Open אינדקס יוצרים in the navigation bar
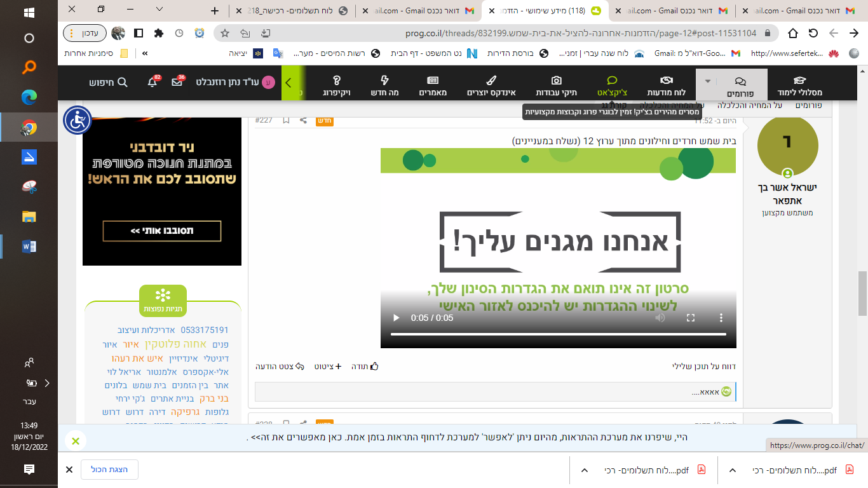868x488 pixels. 490,85
